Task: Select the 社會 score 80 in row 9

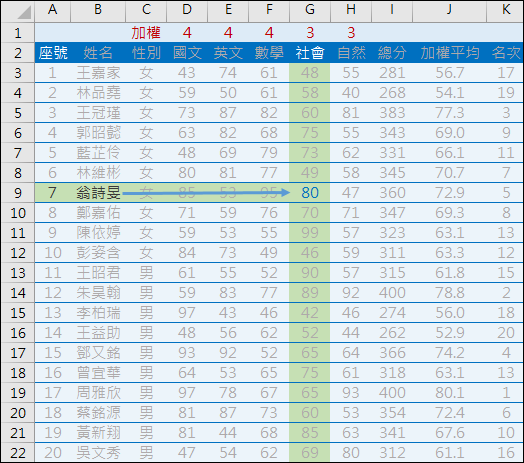Action: point(310,193)
